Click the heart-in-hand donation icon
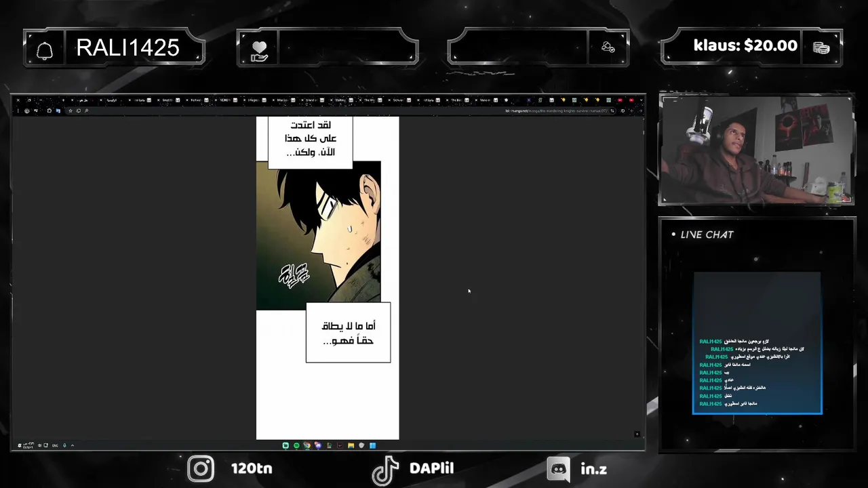Image resolution: width=868 pixels, height=488 pixels. [x=259, y=51]
